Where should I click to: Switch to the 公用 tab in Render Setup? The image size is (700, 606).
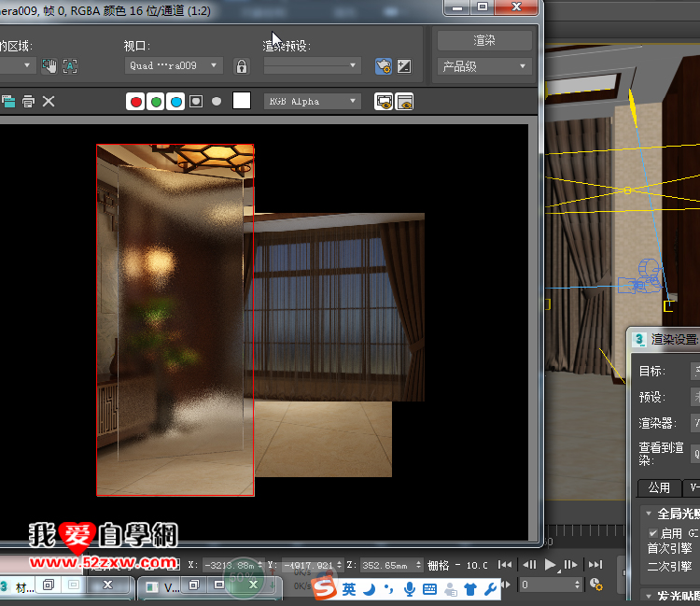click(659, 487)
